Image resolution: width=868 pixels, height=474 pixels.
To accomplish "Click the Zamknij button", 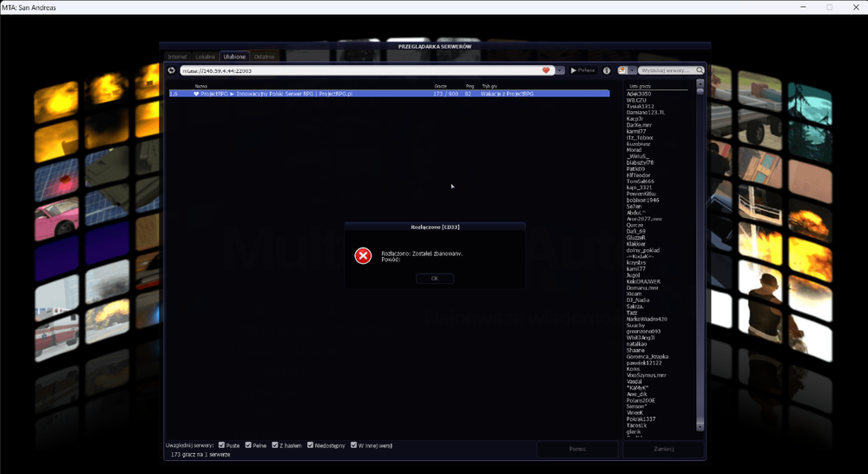I will pyautogui.click(x=664, y=449).
